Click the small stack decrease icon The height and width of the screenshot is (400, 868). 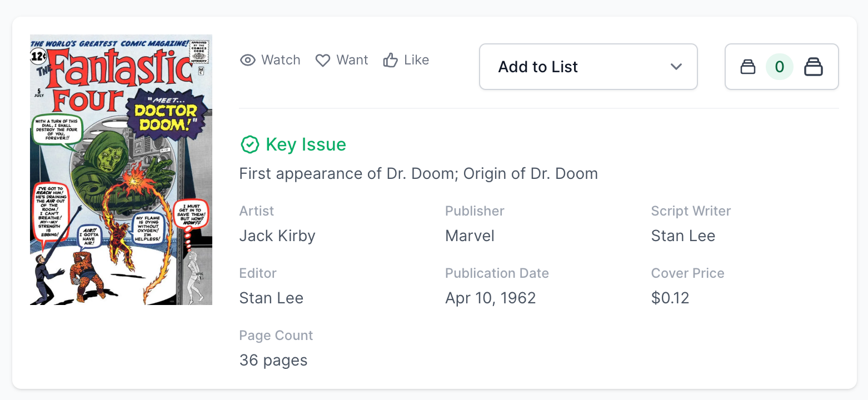748,67
